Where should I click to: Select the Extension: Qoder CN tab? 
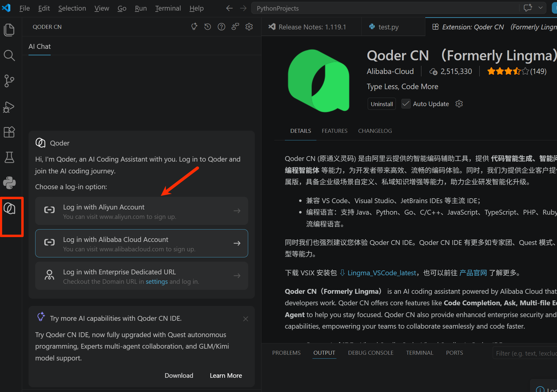[491, 27]
